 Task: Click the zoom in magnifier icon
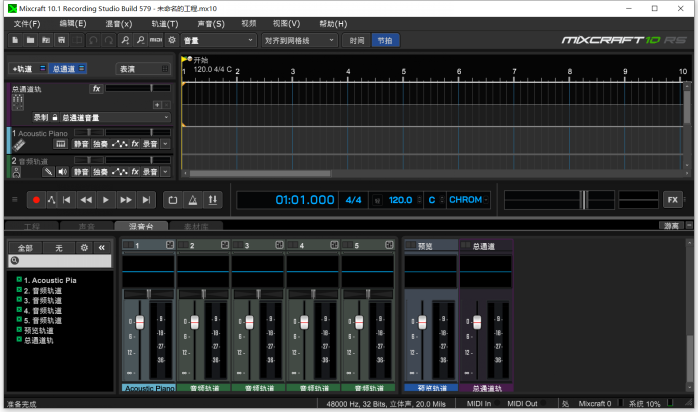pyautogui.click(x=125, y=40)
